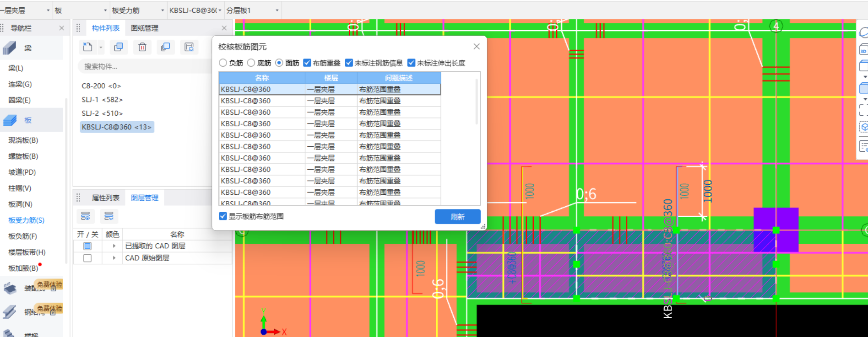
Task: Select 楼层板带(H) in the navigation list
Action: [27, 252]
